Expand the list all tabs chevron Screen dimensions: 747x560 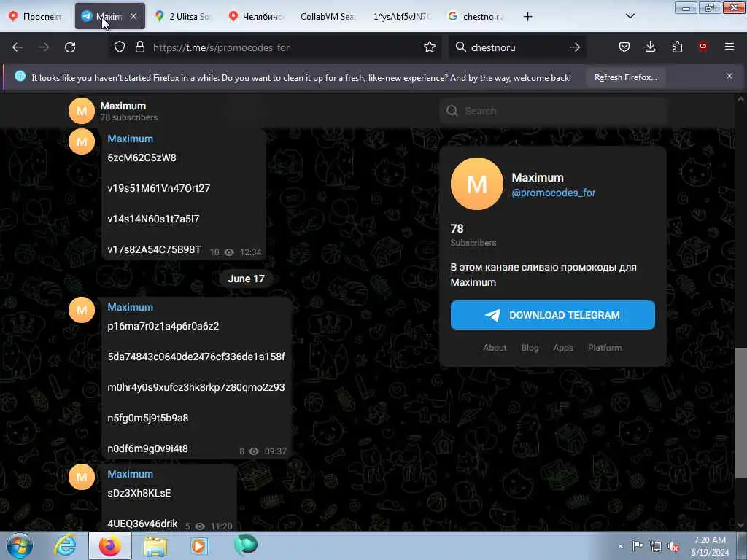630,16
